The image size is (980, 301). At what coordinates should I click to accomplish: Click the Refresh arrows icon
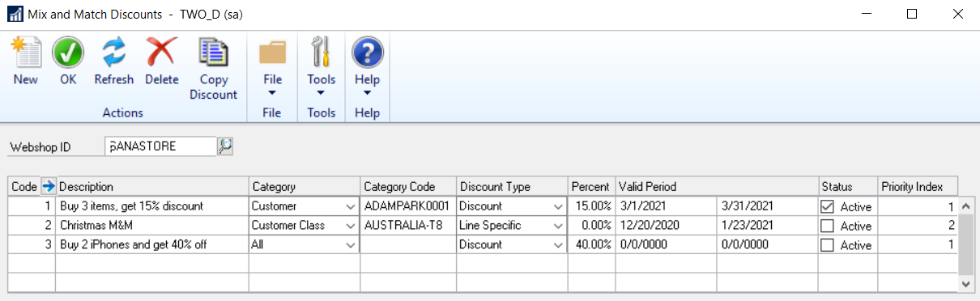114,53
